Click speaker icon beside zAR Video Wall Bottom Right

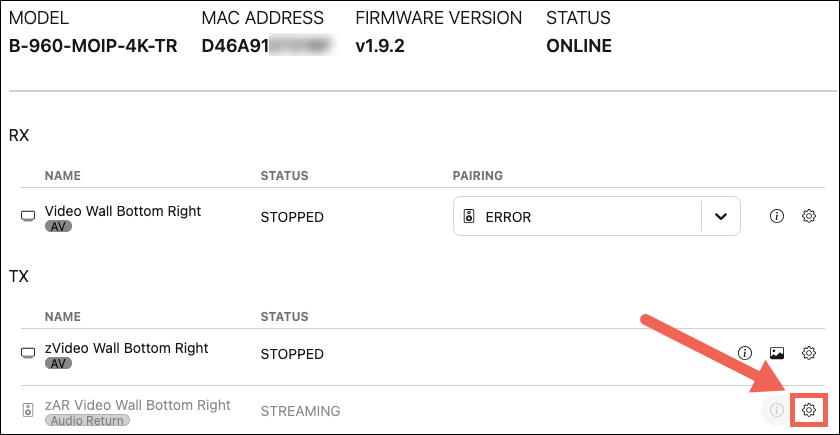[x=28, y=411]
